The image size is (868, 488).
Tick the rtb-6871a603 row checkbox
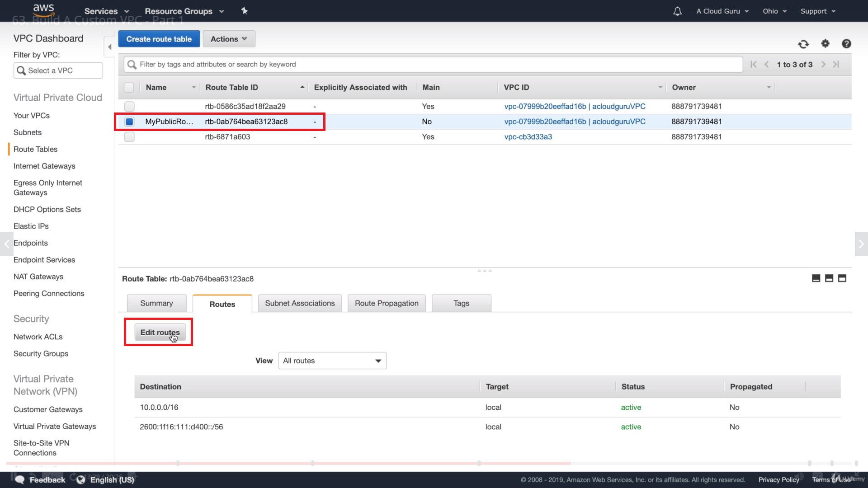129,137
